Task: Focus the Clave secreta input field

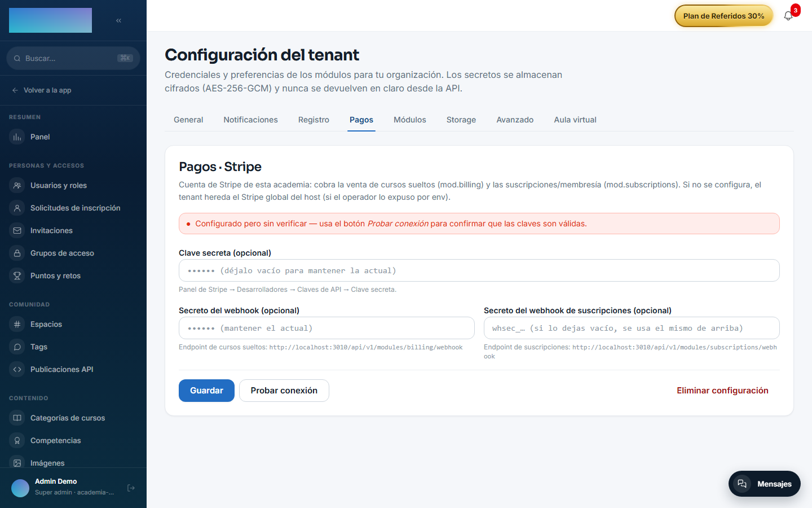Action: coord(479,270)
